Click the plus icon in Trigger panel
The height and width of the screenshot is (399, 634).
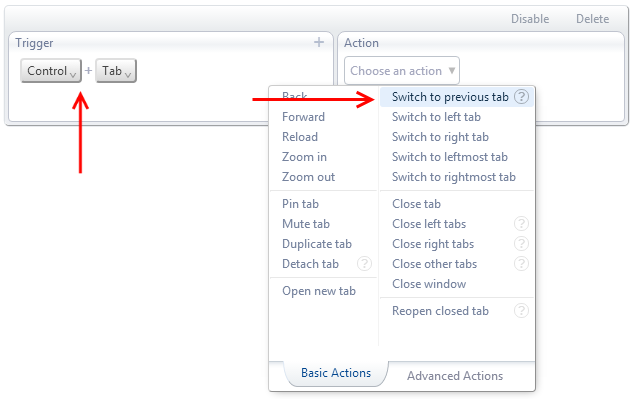click(319, 42)
